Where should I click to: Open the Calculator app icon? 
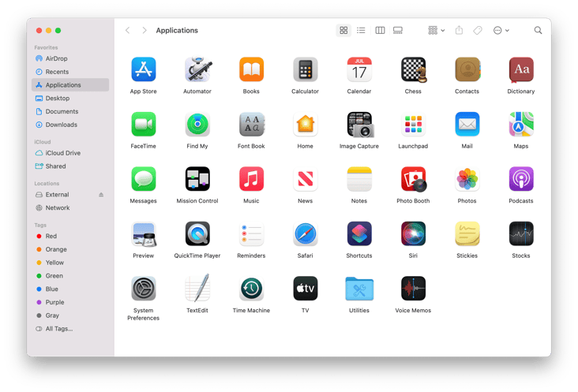pyautogui.click(x=306, y=69)
